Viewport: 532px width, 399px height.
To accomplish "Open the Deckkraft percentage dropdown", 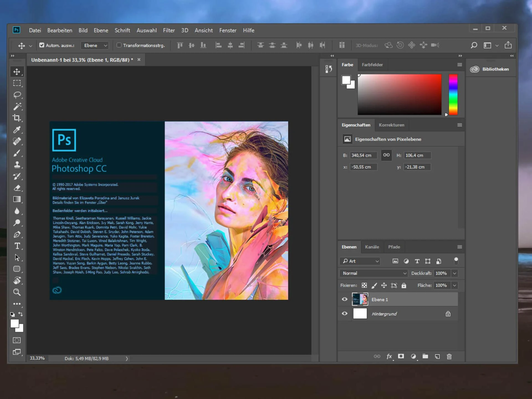I will coord(454,273).
